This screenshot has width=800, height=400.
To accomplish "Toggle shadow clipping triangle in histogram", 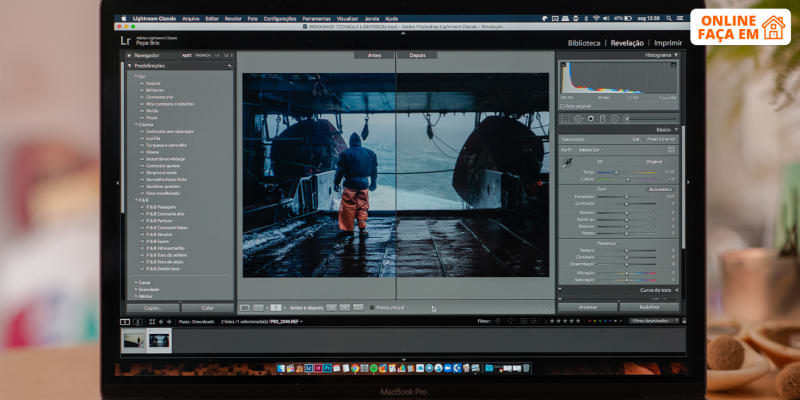I will coord(564,64).
